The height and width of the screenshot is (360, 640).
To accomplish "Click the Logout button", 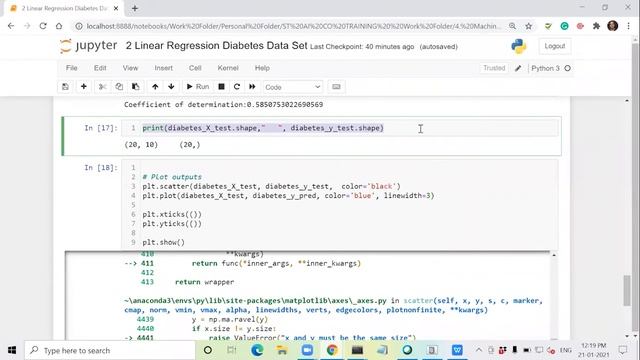I will pyautogui.click(x=555, y=46).
